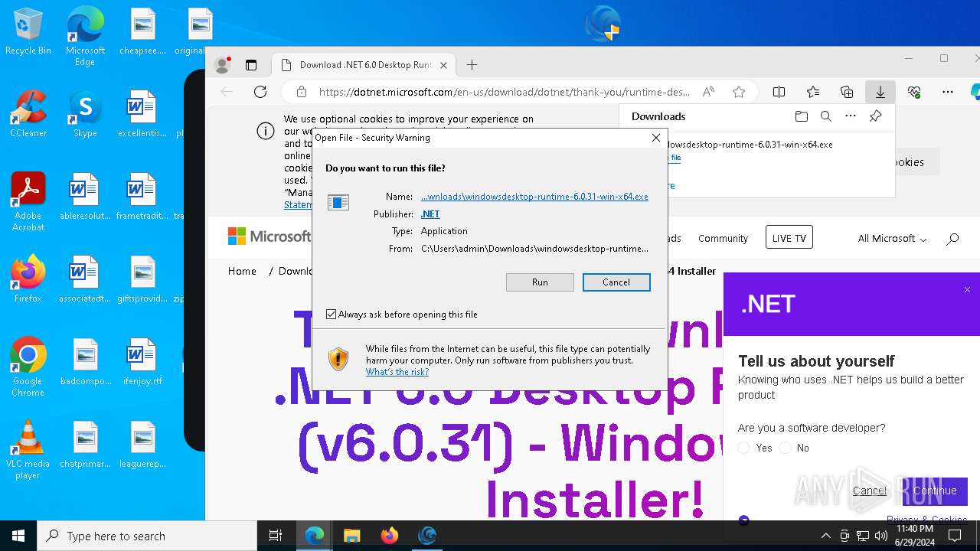Open Edge Settings and more menu
The width and height of the screenshot is (980, 551).
pyautogui.click(x=948, y=92)
